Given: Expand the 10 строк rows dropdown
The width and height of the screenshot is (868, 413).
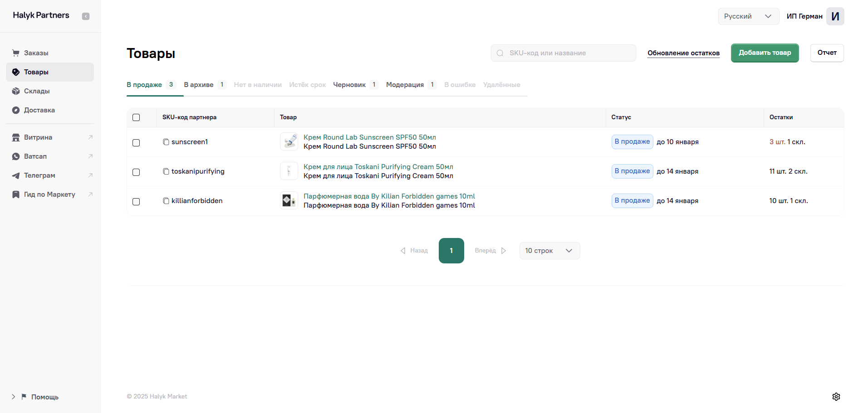Looking at the screenshot, I should pos(549,251).
